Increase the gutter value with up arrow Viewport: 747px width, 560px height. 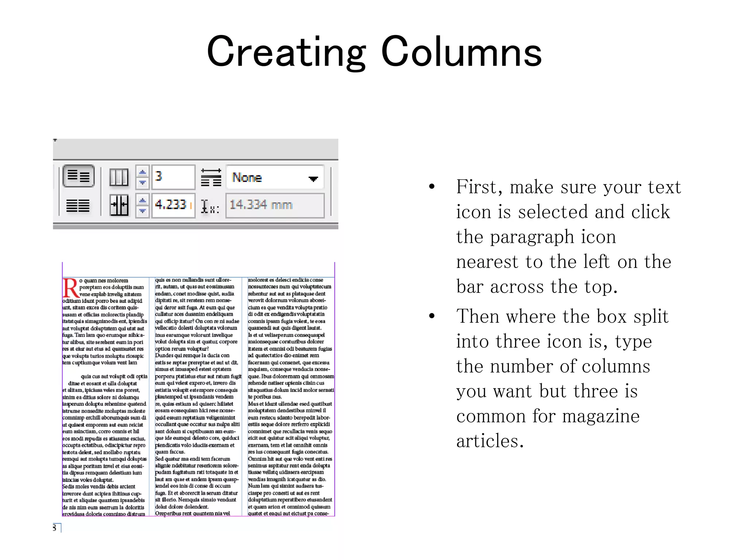coord(142,200)
